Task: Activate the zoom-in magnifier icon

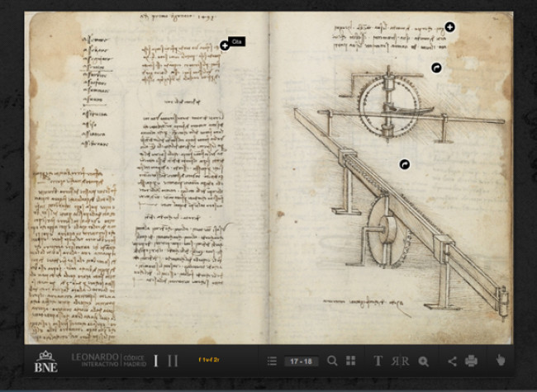Action: tap(424, 361)
